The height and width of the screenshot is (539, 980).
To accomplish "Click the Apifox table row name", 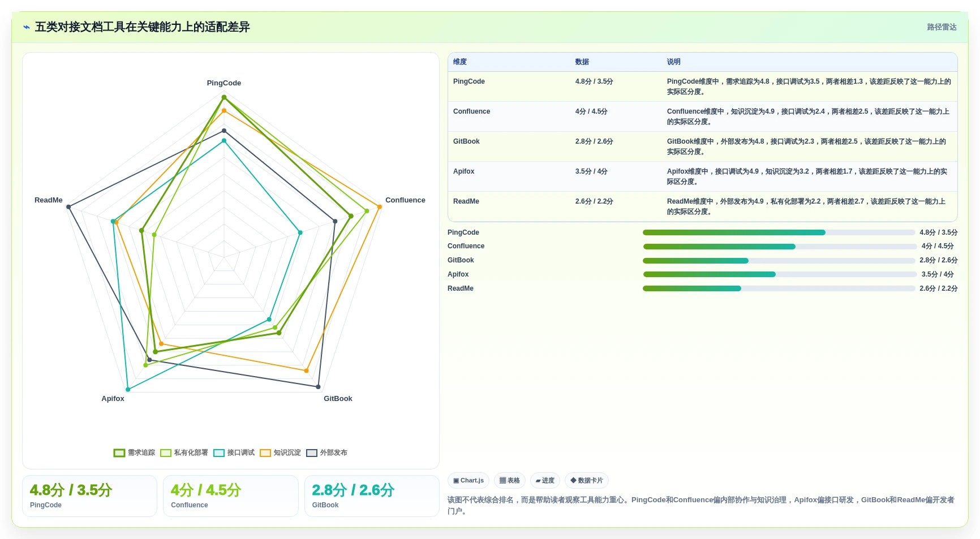I will click(x=464, y=171).
